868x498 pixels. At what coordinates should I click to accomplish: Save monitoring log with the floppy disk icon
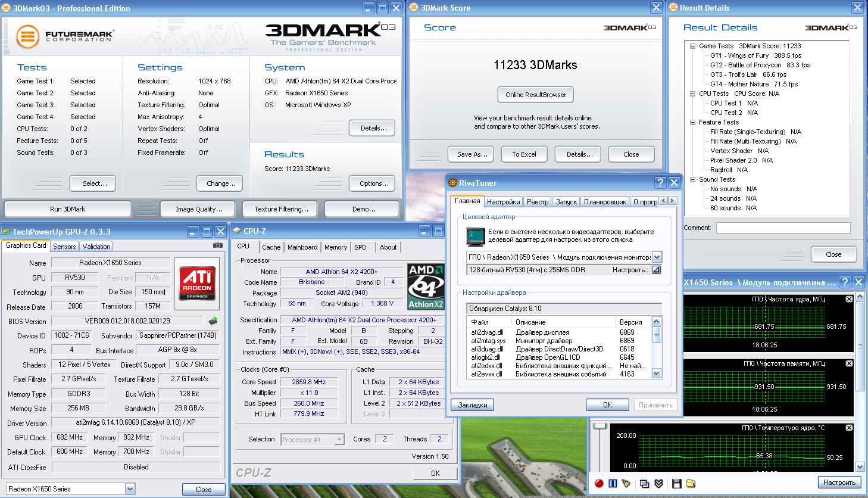point(676,483)
